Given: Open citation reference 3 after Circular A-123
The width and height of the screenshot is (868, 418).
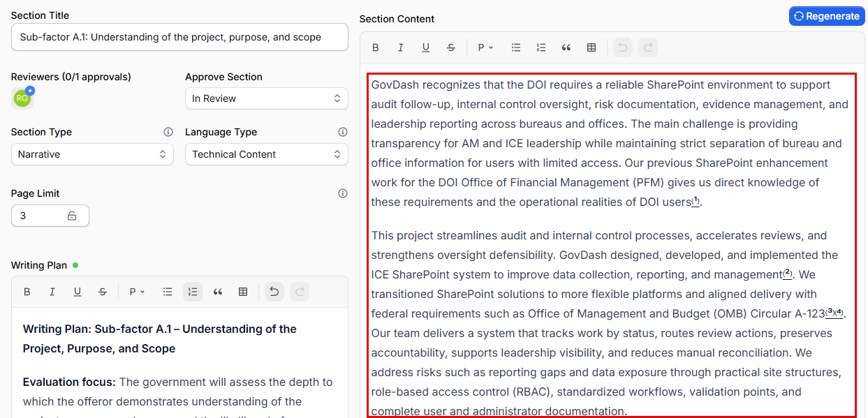Looking at the screenshot, I should pyautogui.click(x=830, y=313).
